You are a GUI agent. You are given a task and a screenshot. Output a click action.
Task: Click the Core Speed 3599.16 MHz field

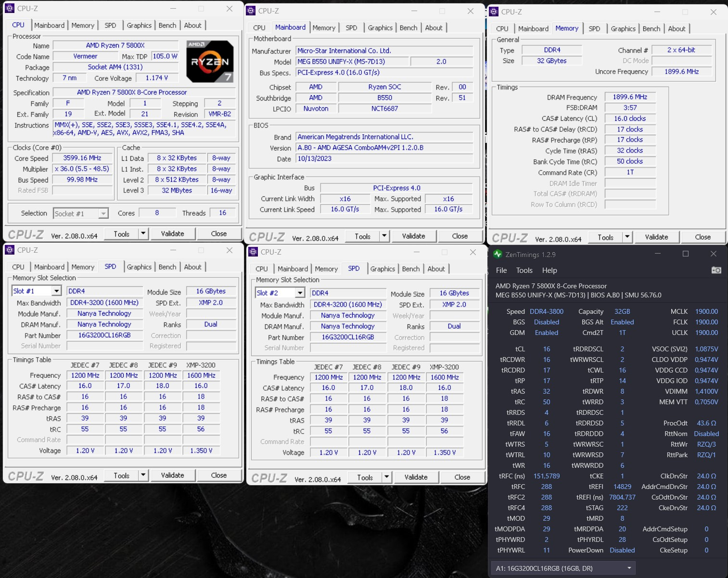82,158
